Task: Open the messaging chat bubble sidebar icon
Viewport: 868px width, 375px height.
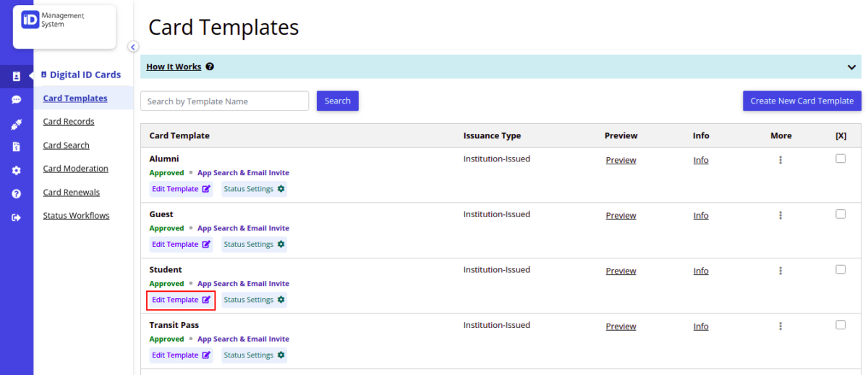Action: pyautogui.click(x=16, y=100)
